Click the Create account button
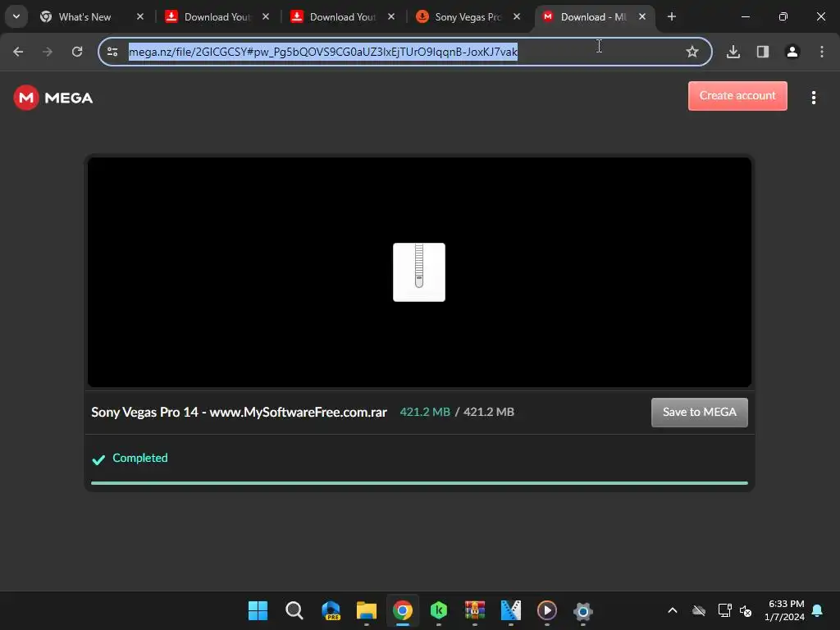 (737, 96)
